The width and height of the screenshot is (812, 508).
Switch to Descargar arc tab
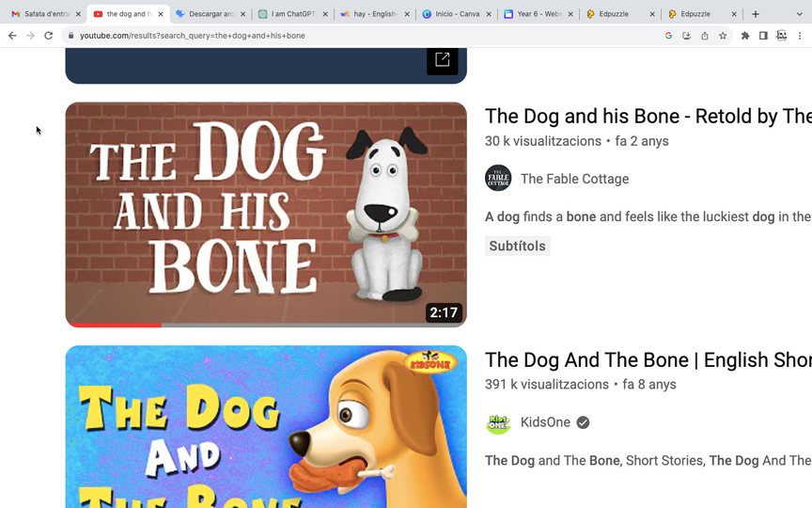[x=211, y=14]
